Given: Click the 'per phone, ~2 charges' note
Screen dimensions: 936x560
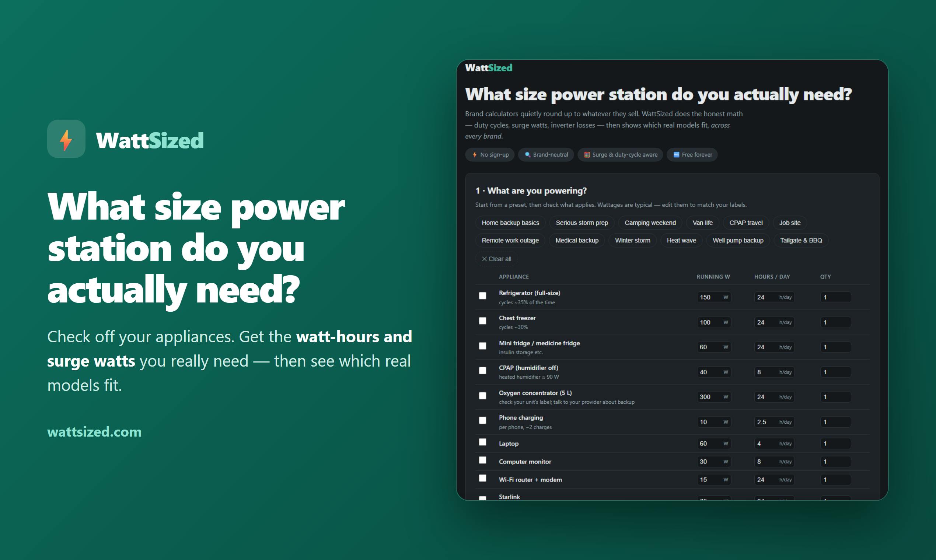Looking at the screenshot, I should pyautogui.click(x=525, y=427).
